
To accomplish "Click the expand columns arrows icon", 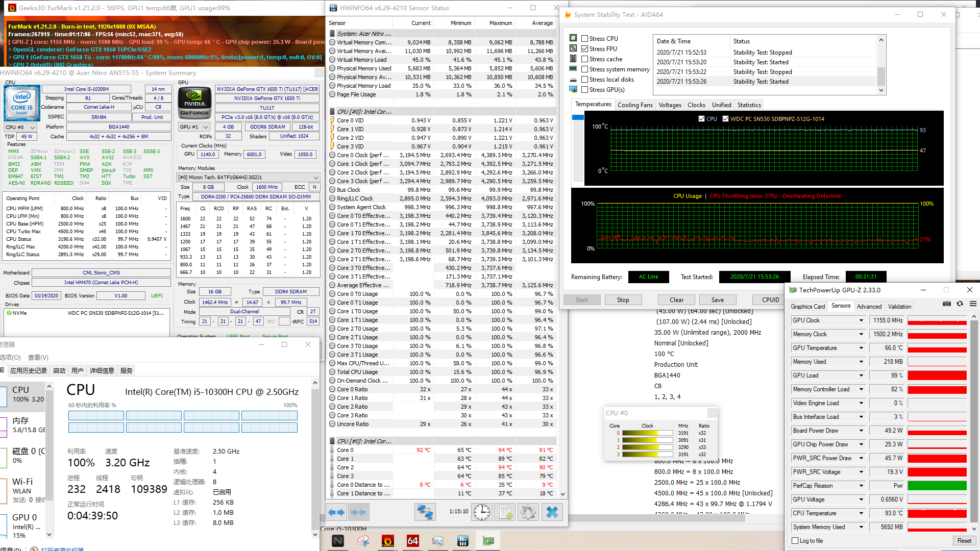I will tap(336, 512).
